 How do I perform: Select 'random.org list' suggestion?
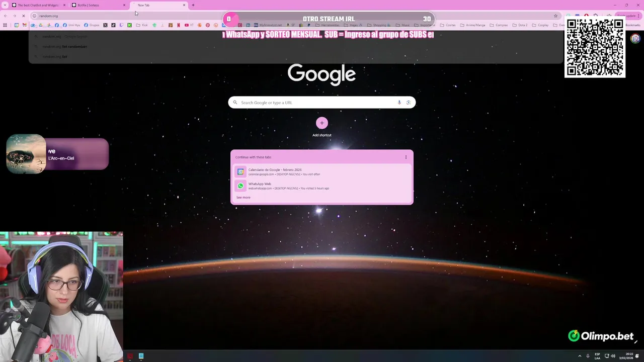coord(296,56)
